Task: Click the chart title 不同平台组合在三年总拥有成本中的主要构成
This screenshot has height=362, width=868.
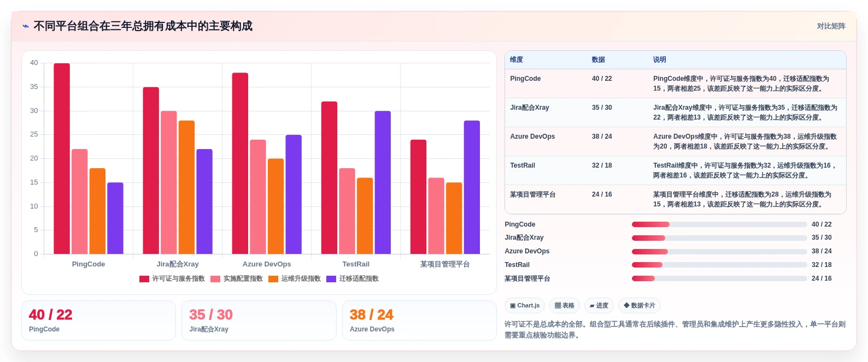Action: tap(143, 26)
